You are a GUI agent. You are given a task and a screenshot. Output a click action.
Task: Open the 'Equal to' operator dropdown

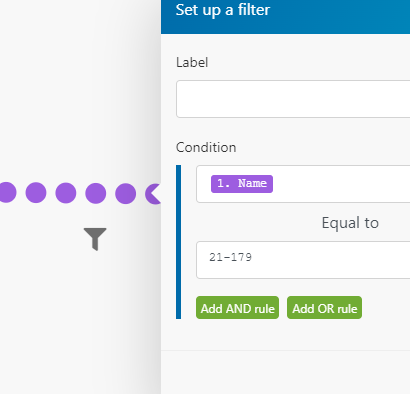[350, 223]
